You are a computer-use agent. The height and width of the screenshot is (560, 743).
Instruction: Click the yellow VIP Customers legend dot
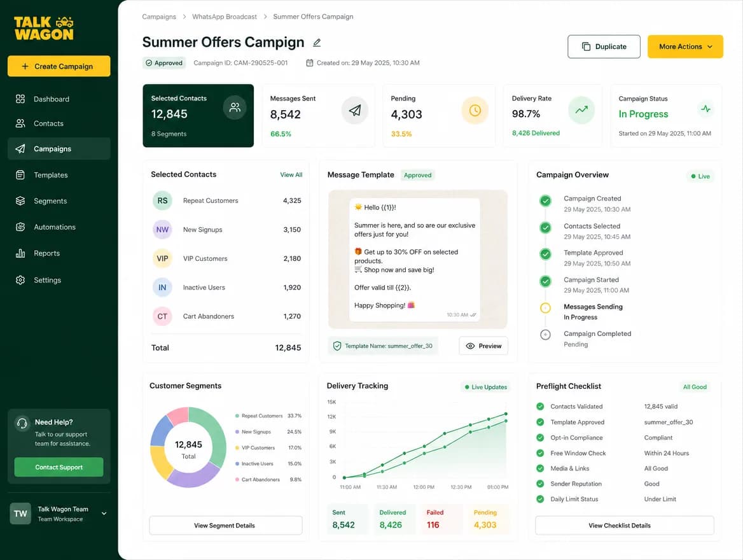tap(237, 447)
